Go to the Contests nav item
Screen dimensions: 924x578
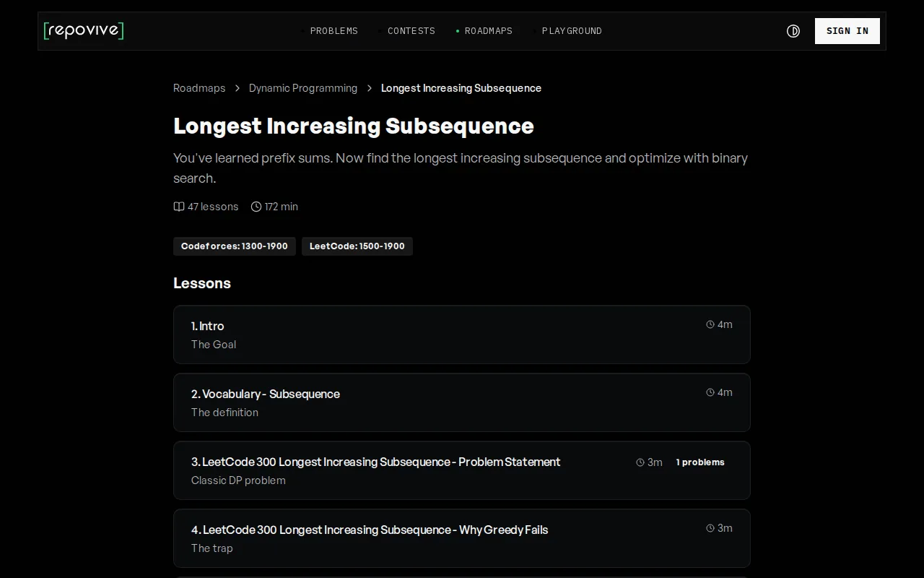[x=411, y=31]
